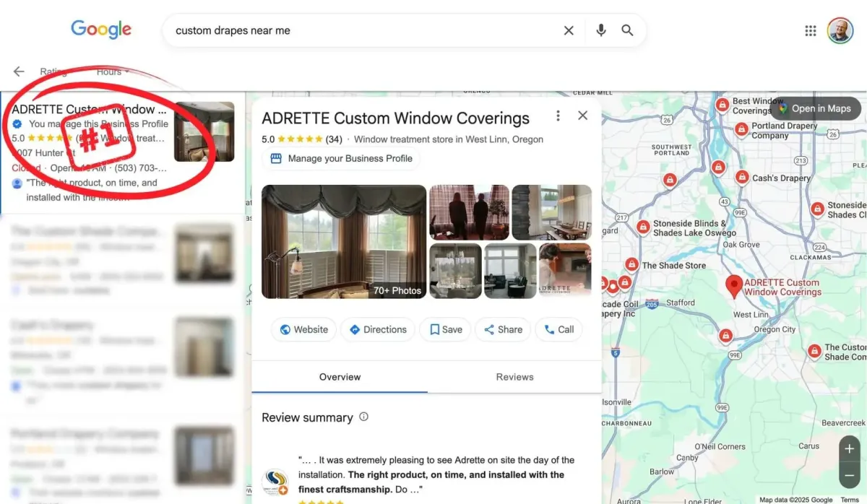This screenshot has height=504, width=867.
Task: Switch to the Reviews tab
Action: tap(514, 377)
